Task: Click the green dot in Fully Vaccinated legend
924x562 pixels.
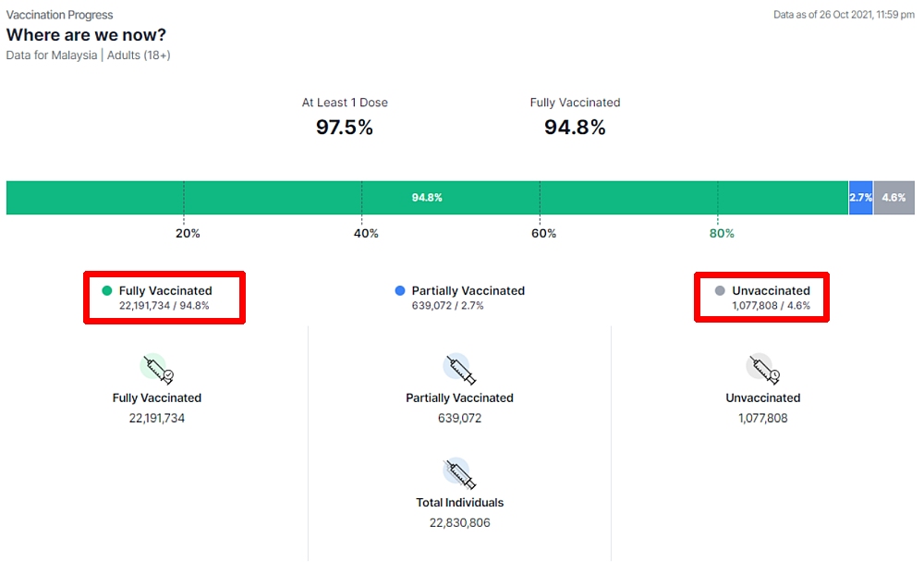Action: [x=107, y=290]
